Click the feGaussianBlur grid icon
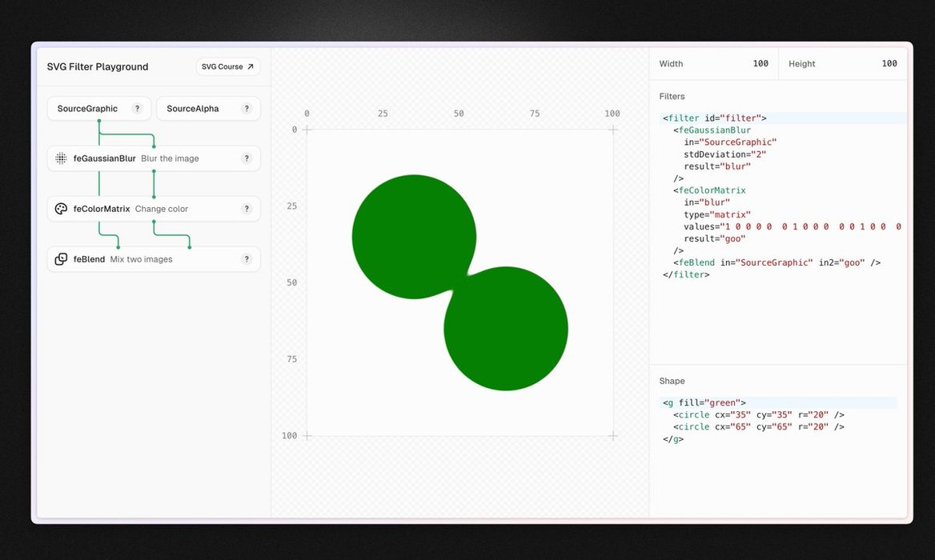 pyautogui.click(x=61, y=158)
